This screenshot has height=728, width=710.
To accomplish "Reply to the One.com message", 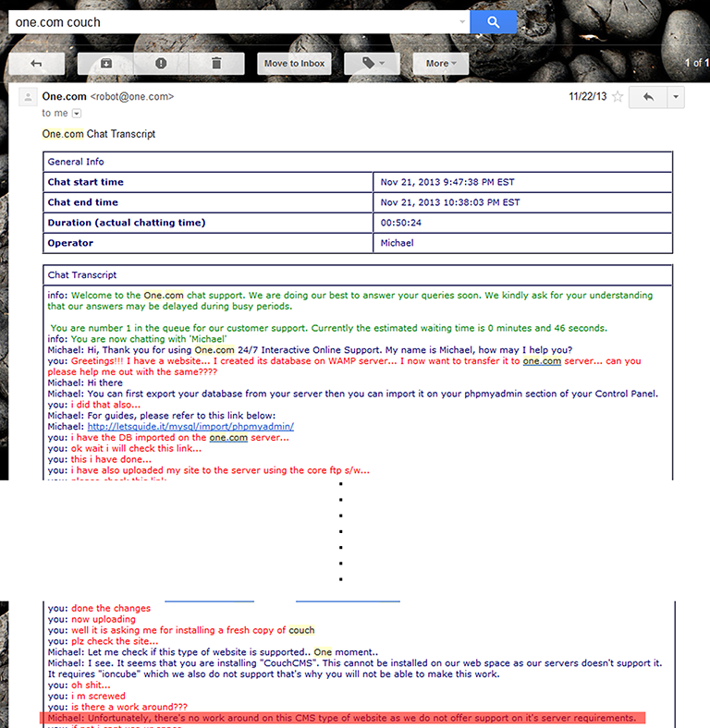I will 648,97.
